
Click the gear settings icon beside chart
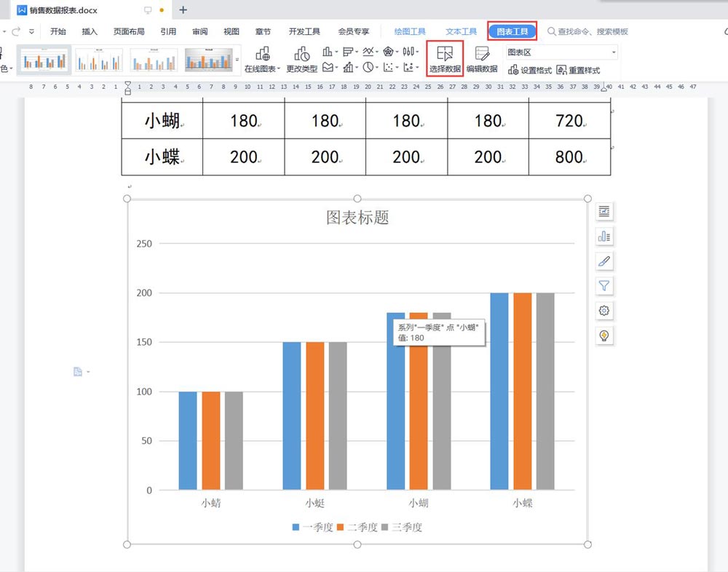[x=604, y=311]
